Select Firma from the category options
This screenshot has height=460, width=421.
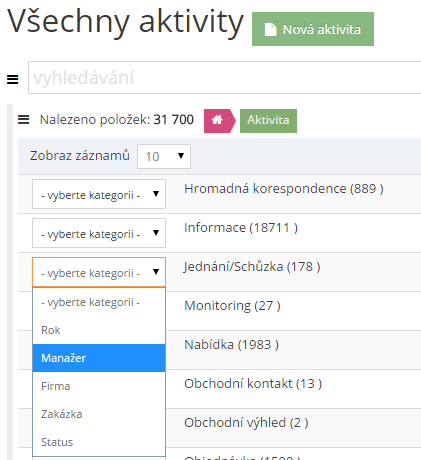point(99,386)
